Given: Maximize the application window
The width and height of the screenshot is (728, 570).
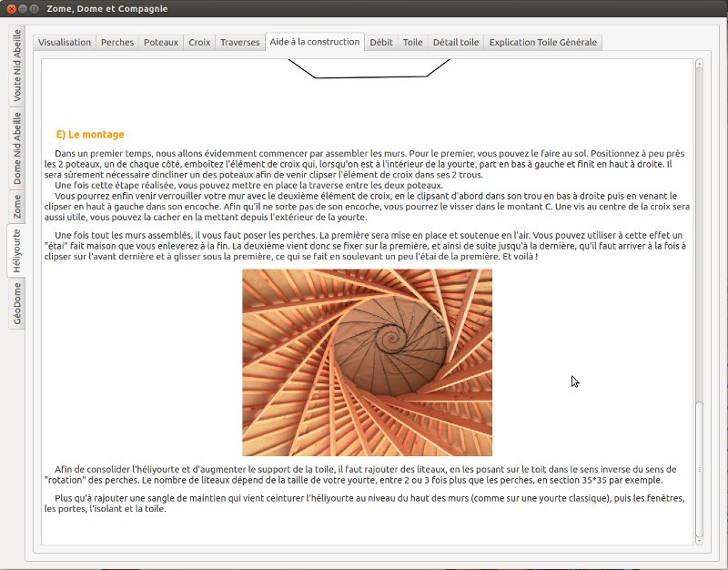Looking at the screenshot, I should 34,8.
